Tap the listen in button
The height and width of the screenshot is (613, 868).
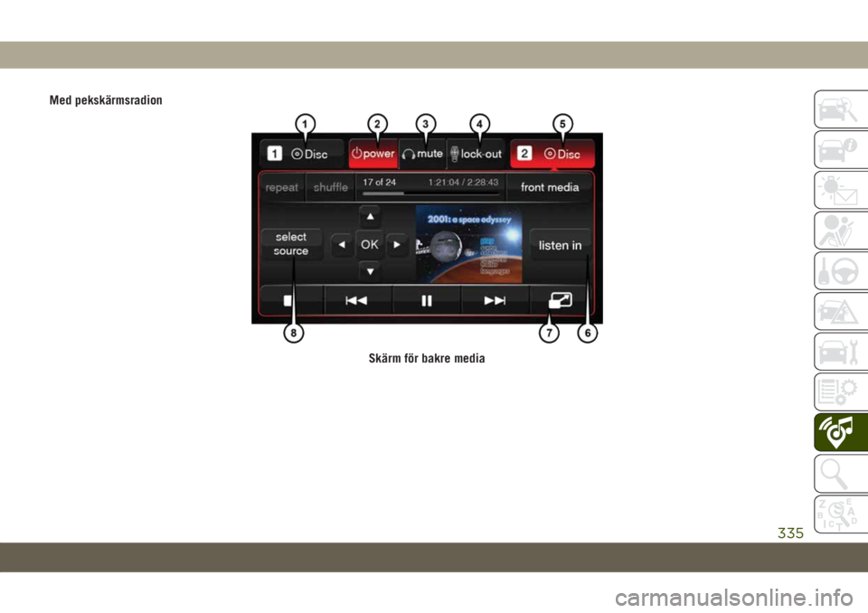[x=561, y=245]
